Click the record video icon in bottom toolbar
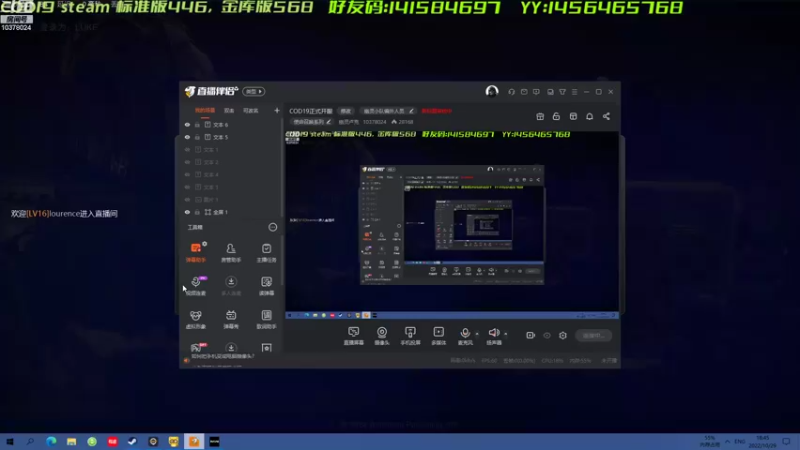The image size is (800, 450). [530, 335]
